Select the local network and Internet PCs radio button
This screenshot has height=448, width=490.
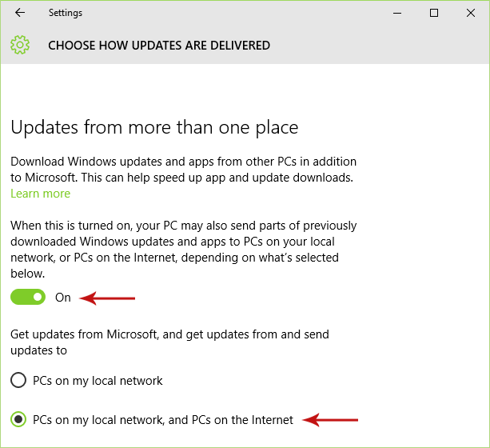click(x=18, y=419)
